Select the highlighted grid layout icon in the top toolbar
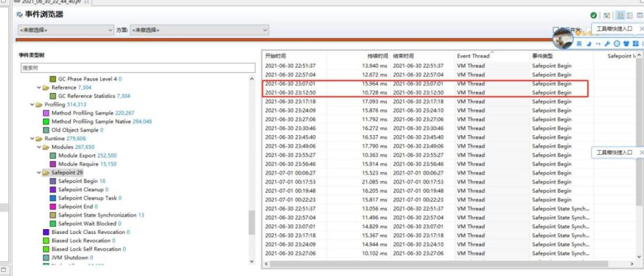Screen dimensions: 644x276 point(620,15)
